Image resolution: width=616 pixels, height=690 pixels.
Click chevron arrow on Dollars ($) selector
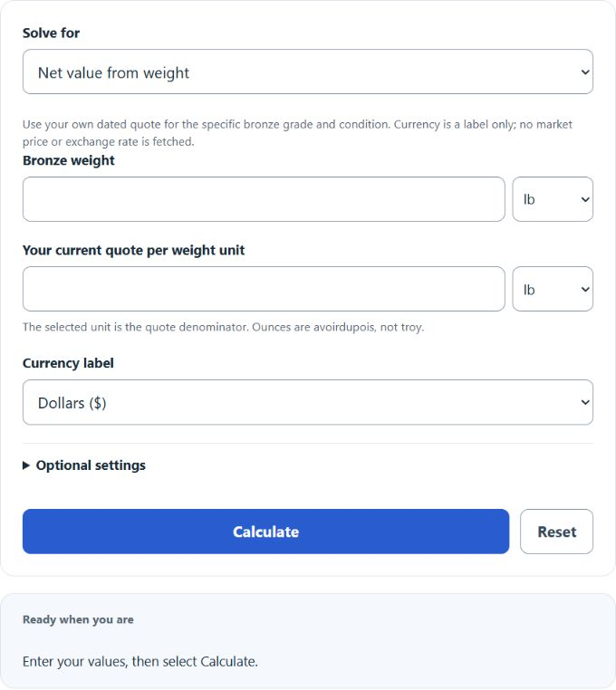pyautogui.click(x=585, y=403)
